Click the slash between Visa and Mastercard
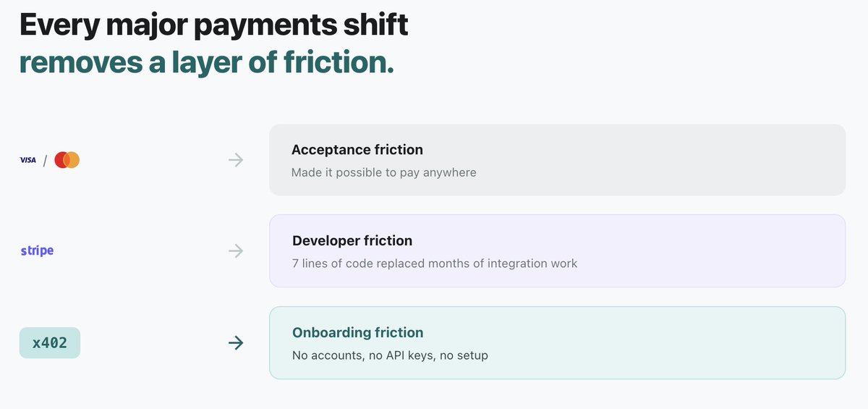Viewport: 868px width, 409px height. coord(45,160)
